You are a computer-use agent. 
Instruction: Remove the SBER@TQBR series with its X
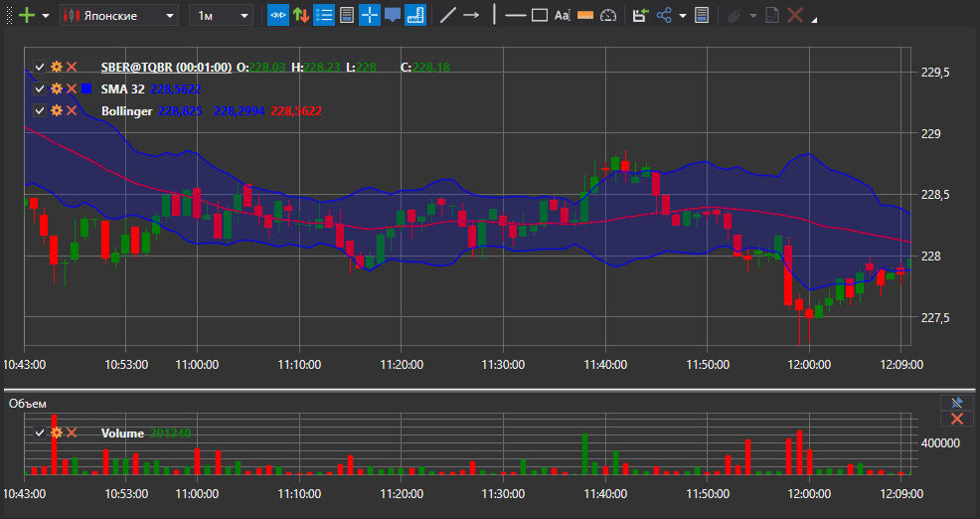[x=72, y=67]
